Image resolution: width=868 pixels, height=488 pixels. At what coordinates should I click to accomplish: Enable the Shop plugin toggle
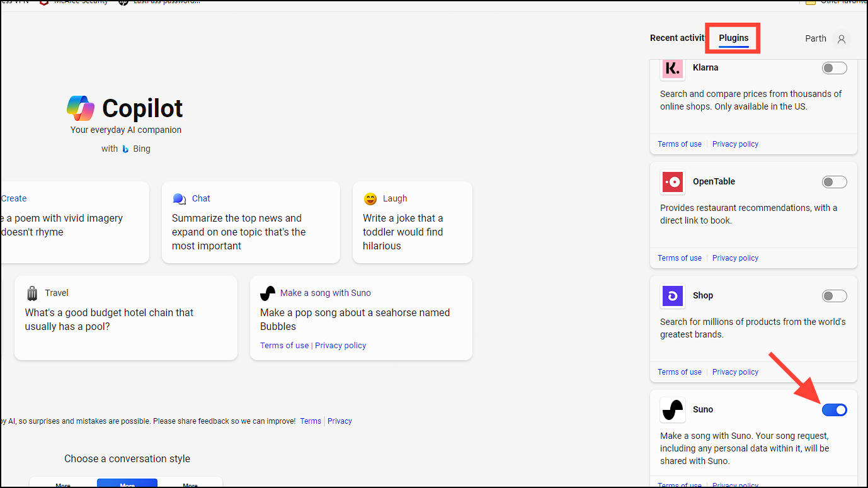click(x=835, y=296)
